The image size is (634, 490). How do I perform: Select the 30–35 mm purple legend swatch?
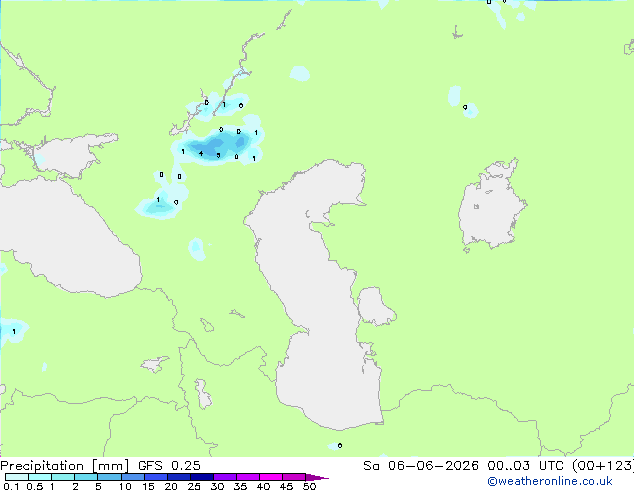click(225, 477)
